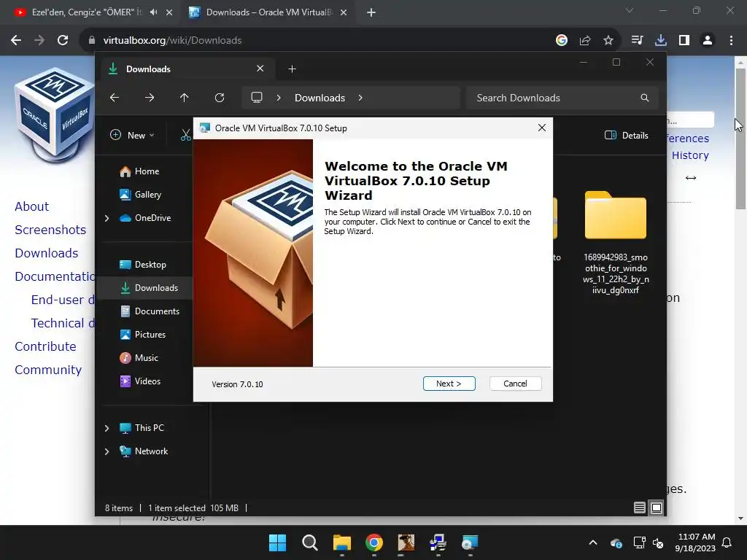Switch Explorer to details list view
Image resolution: width=747 pixels, height=560 pixels.
click(x=639, y=507)
